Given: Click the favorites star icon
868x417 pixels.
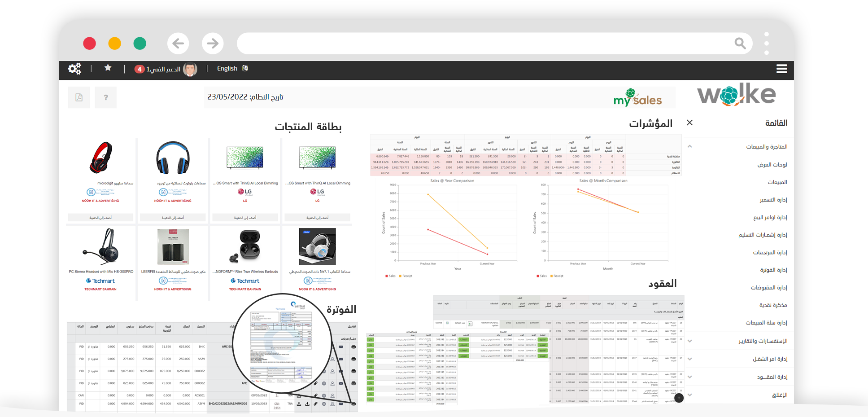Looking at the screenshot, I should tap(108, 68).
